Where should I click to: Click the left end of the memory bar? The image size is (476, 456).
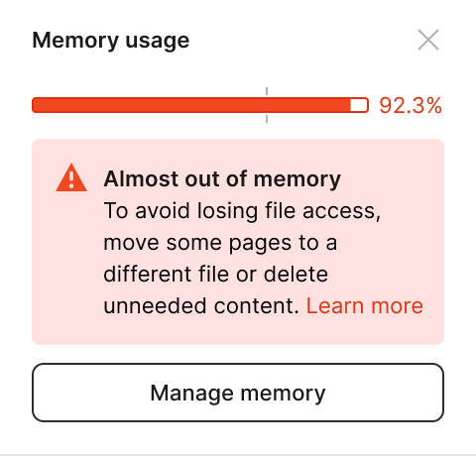[x=37, y=105]
